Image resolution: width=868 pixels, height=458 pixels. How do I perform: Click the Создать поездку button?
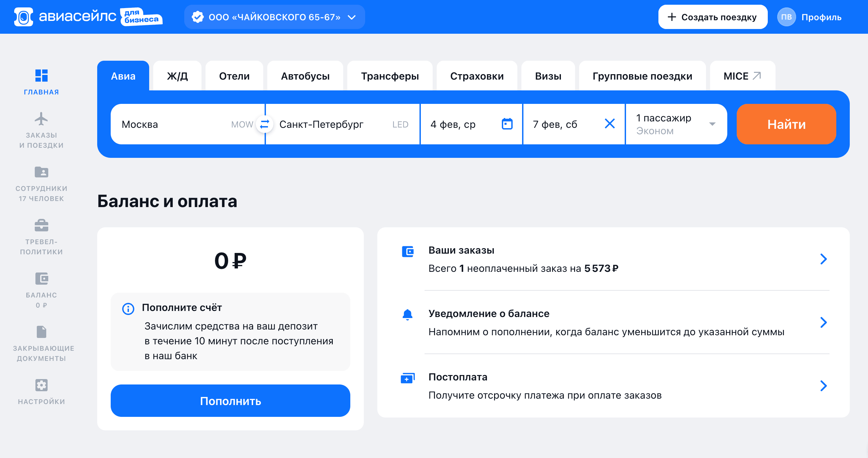[713, 17]
